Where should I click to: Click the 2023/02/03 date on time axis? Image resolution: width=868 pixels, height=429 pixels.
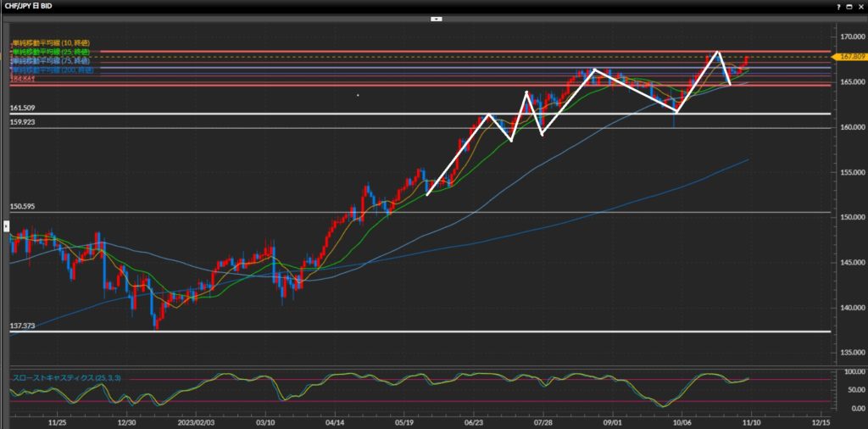[x=195, y=421]
